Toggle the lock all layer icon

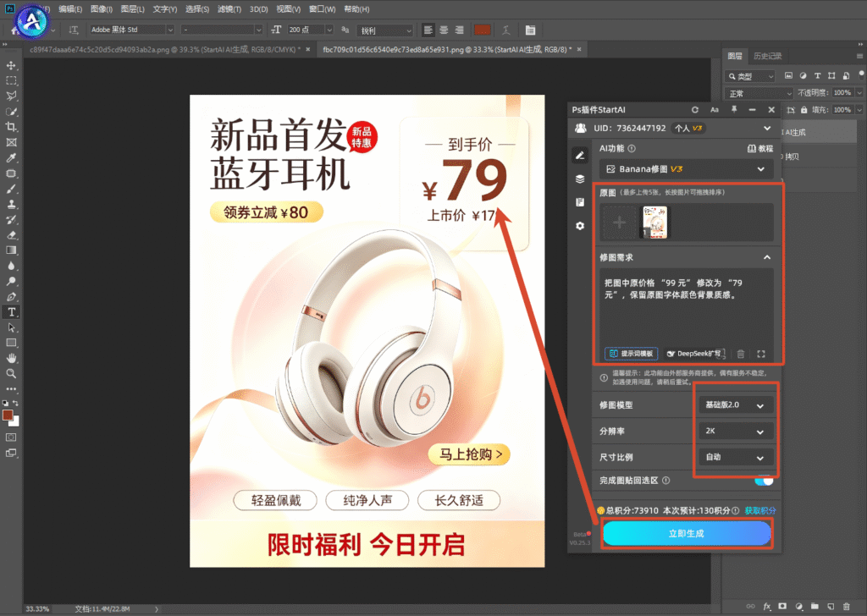tap(803, 110)
